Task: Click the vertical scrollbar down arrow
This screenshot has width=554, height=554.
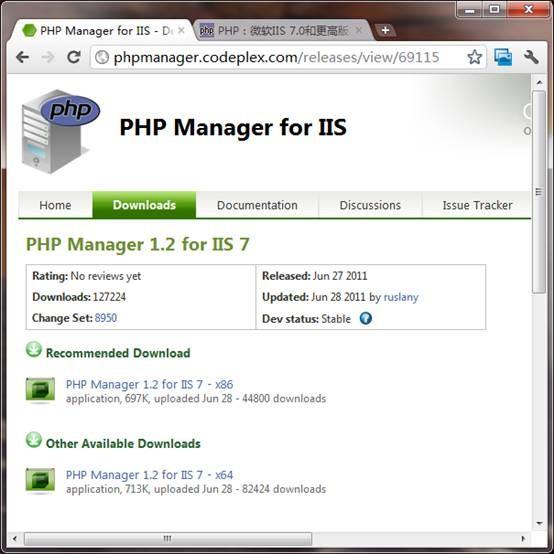Action: click(539, 523)
